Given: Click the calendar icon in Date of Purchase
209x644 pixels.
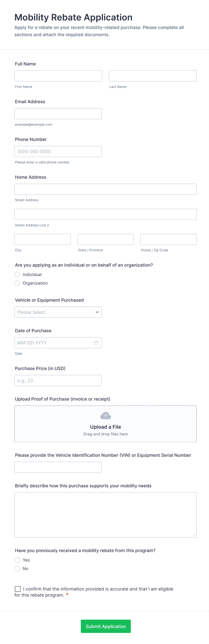Looking at the screenshot, I should (96, 343).
